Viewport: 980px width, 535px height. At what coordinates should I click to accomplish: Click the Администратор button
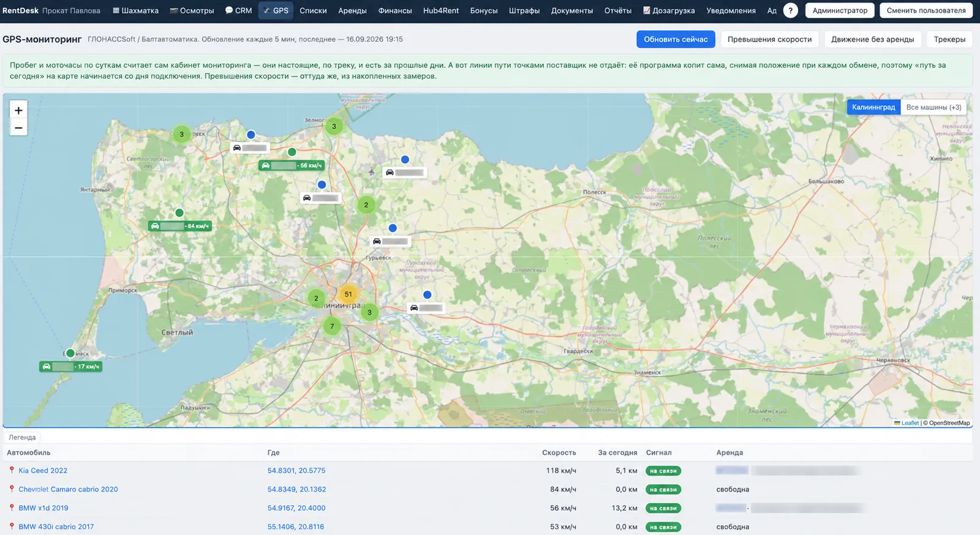(840, 10)
